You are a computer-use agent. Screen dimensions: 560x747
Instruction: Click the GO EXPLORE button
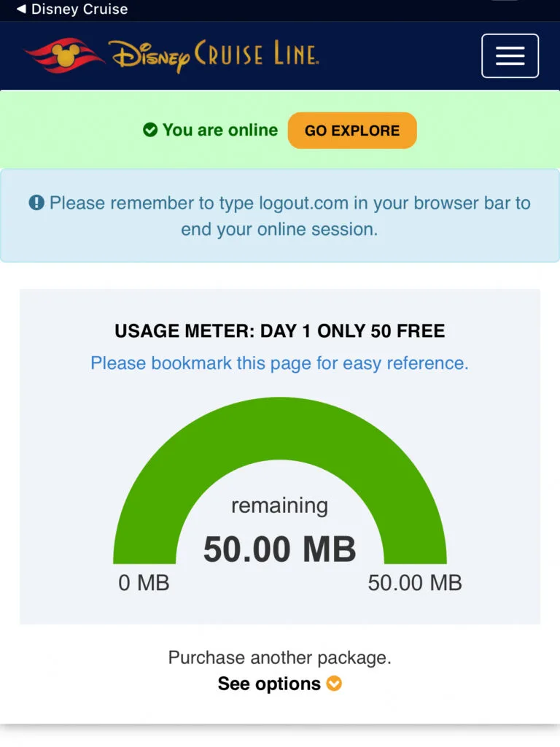(x=352, y=131)
